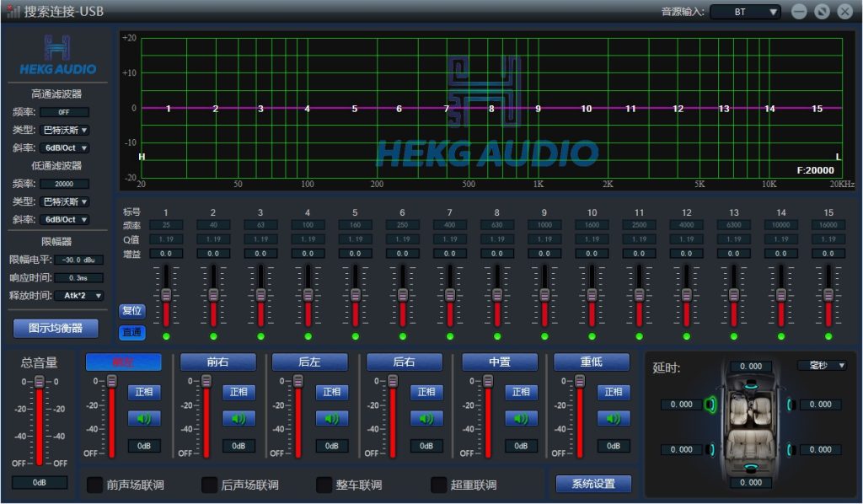Viewport: 863px width, 504px height.
Task: Enable 超重联调 checkbox
Action: tap(438, 485)
